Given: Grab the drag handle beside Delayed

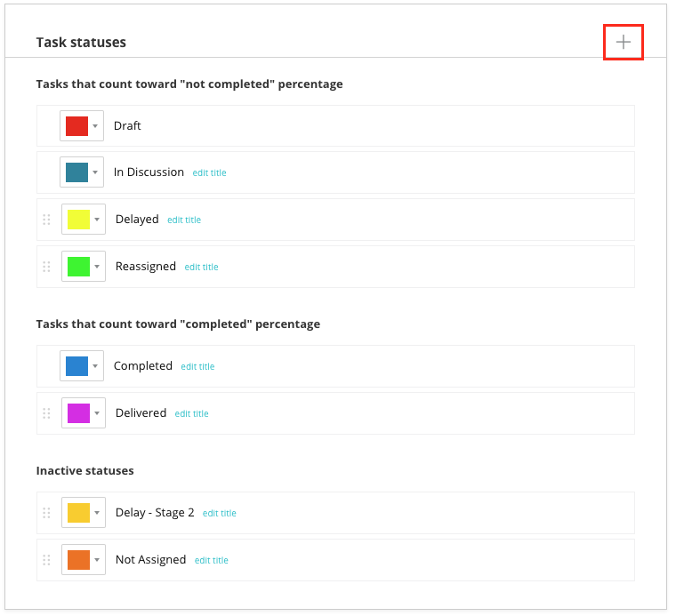Looking at the screenshot, I should [46, 220].
